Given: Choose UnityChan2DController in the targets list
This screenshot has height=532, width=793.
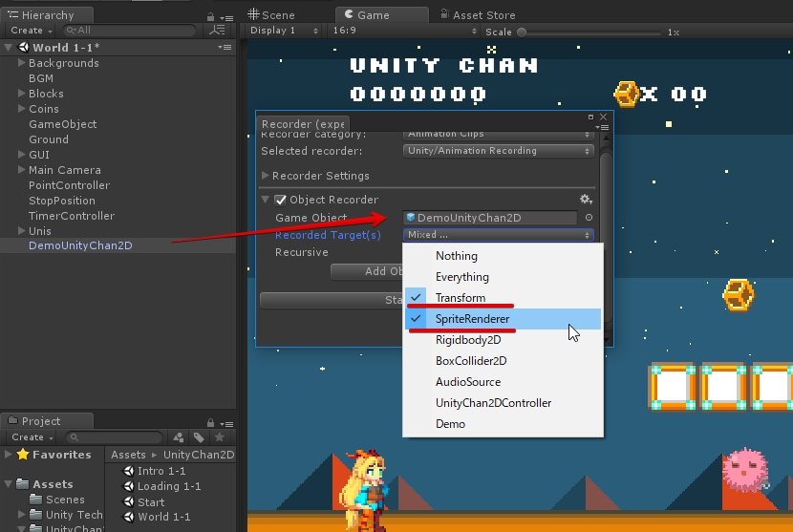Looking at the screenshot, I should 503,403.
